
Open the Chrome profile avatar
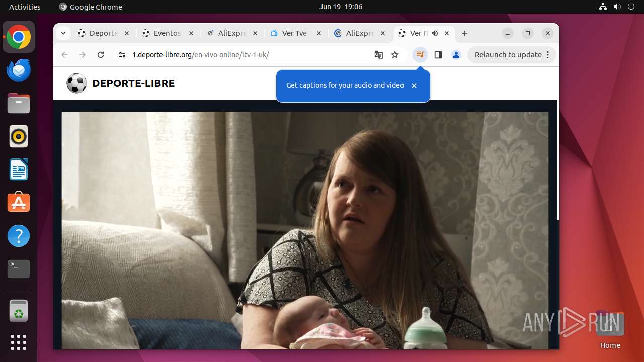click(x=456, y=55)
